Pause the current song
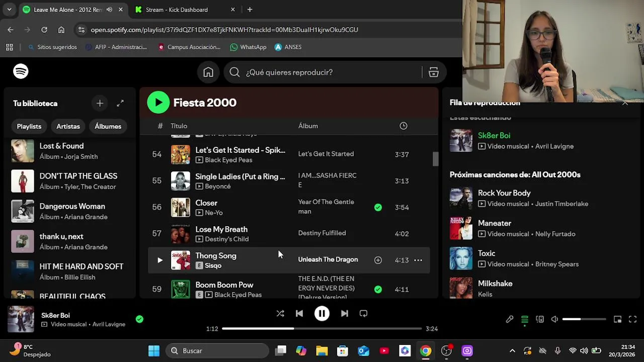The height and width of the screenshot is (362, 644). point(322,313)
